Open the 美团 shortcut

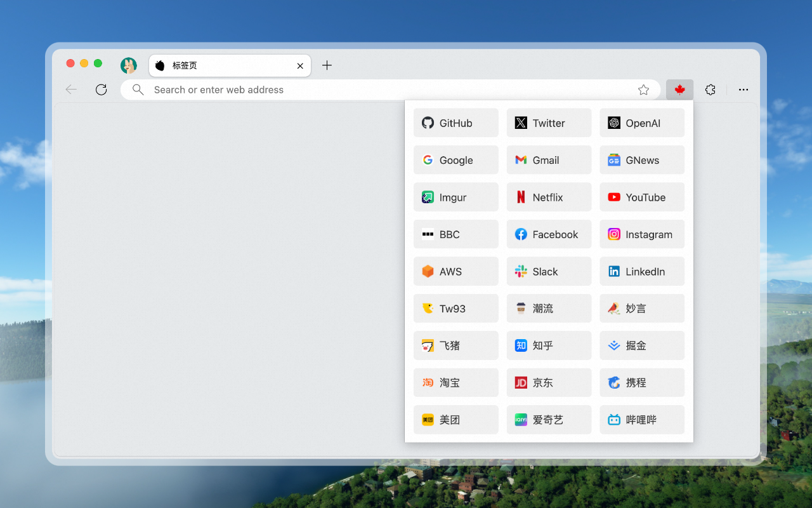click(x=455, y=420)
